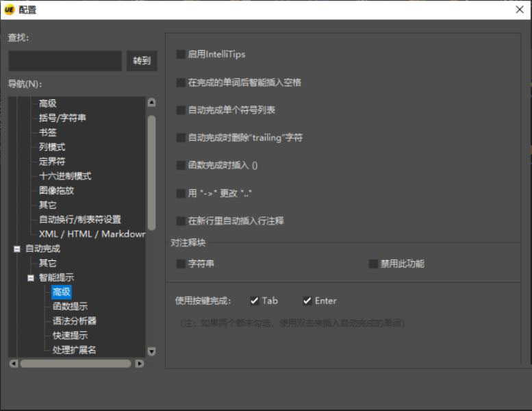Click the 转到 button

(142, 61)
